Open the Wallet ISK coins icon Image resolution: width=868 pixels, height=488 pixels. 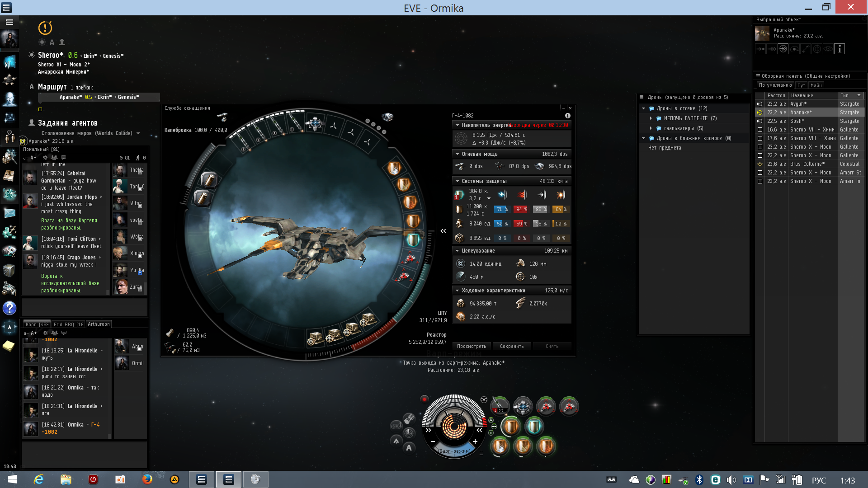(9, 232)
